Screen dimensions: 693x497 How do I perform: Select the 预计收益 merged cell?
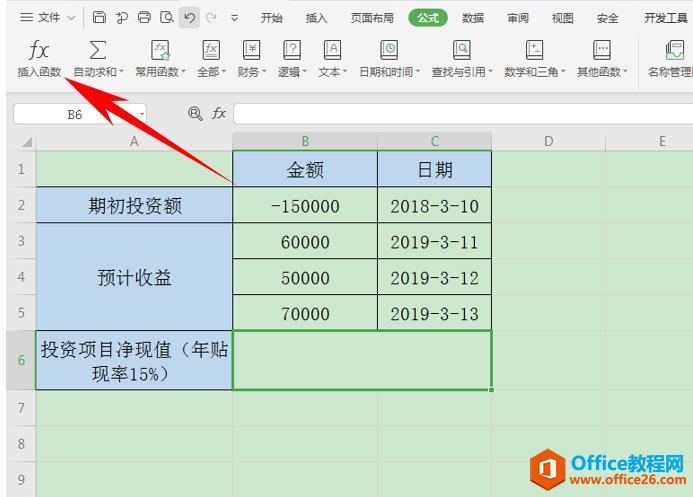tap(134, 277)
